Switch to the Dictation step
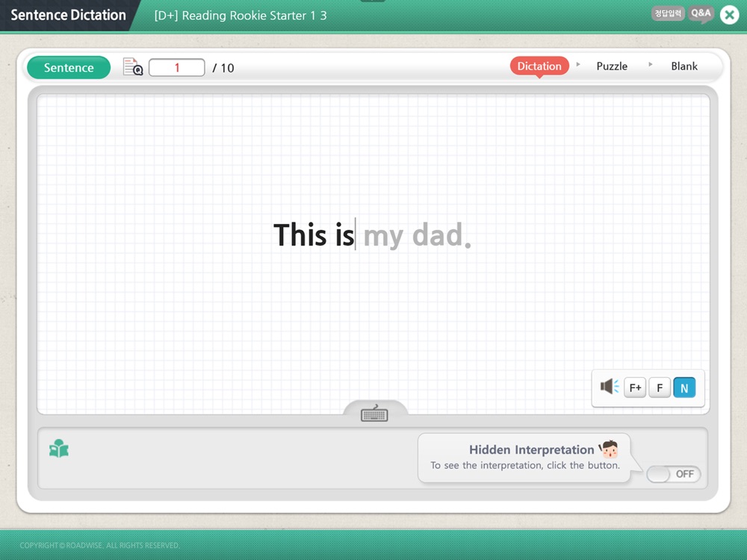The image size is (747, 560). [539, 66]
